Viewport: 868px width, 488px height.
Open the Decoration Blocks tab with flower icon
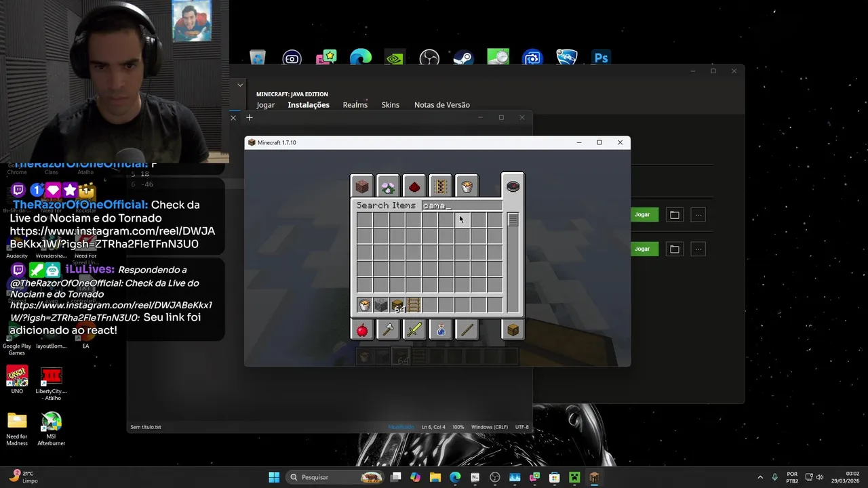pyautogui.click(x=388, y=186)
